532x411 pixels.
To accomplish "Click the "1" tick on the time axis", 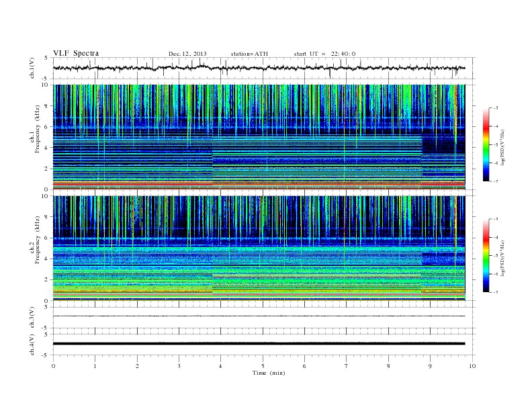I will coord(95,366).
